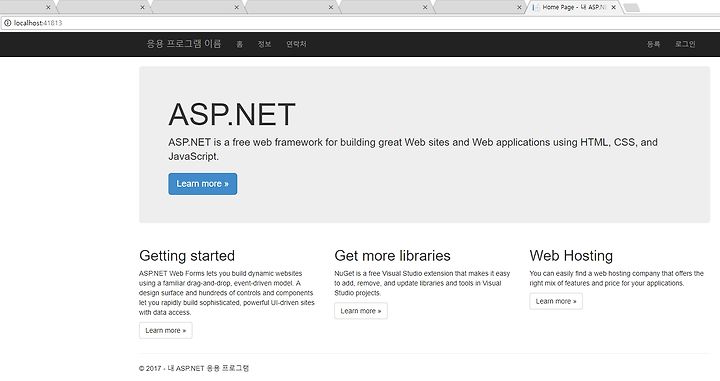Close the third blank browser tab
Screen dimensions: 720x381
coord(236,7)
